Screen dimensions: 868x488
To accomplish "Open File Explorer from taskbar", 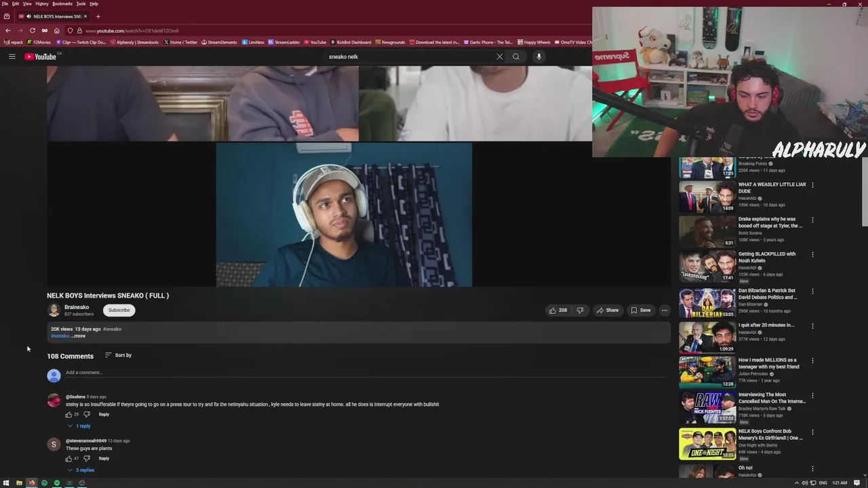I will (x=19, y=483).
